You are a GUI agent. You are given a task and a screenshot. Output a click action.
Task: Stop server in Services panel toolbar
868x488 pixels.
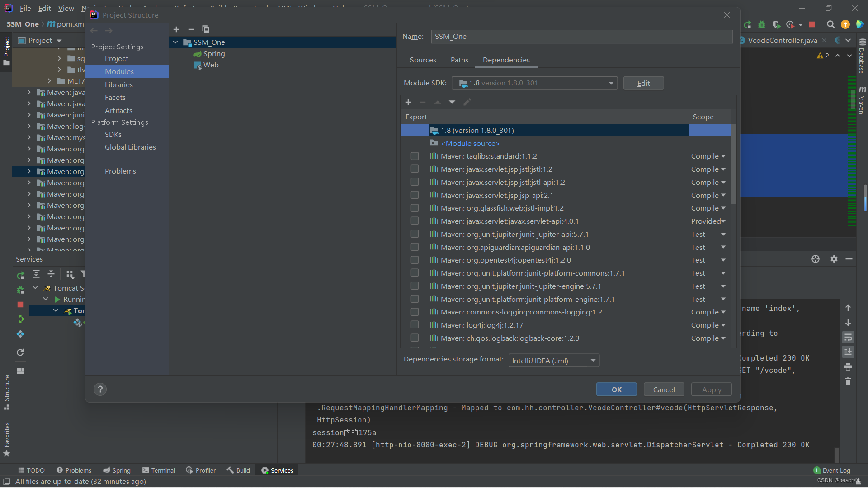(20, 305)
